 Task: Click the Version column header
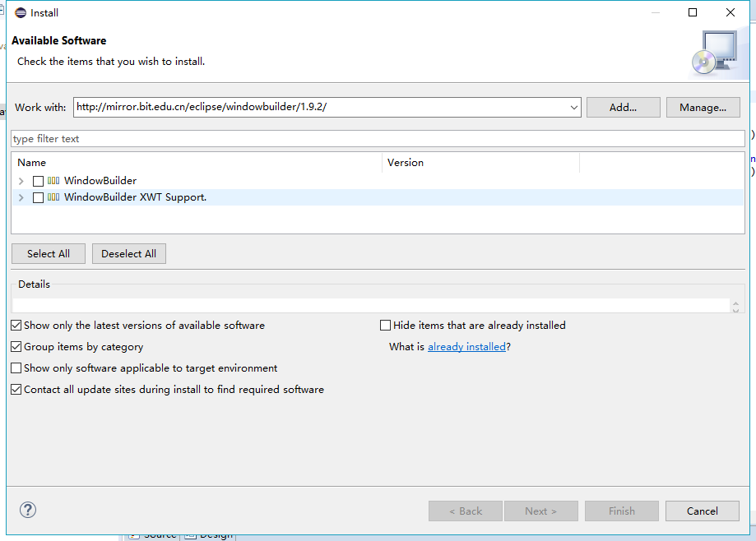click(x=480, y=163)
